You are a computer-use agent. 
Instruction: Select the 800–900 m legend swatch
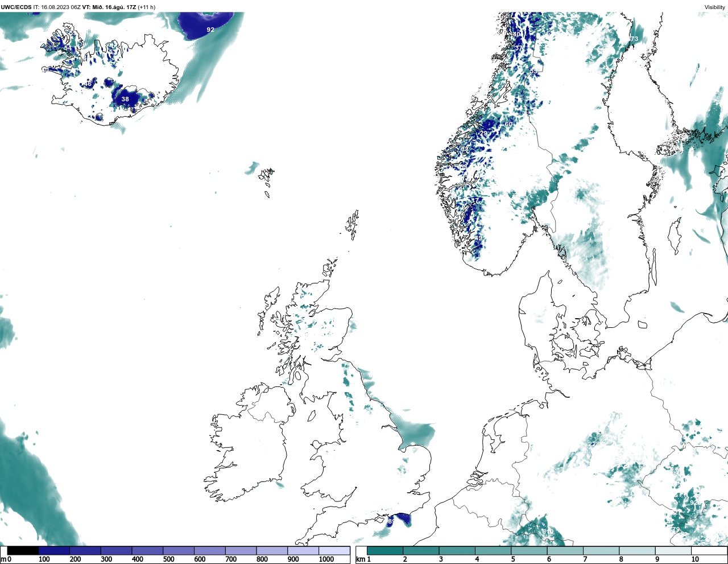(272, 551)
